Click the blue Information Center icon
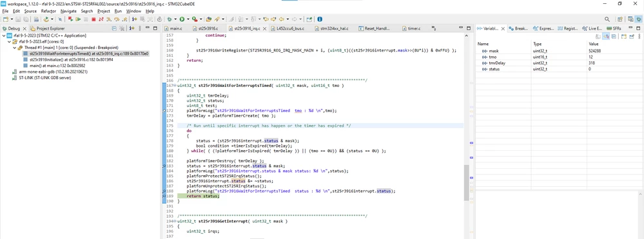Viewport: 644px width, 239px height. coord(320,19)
